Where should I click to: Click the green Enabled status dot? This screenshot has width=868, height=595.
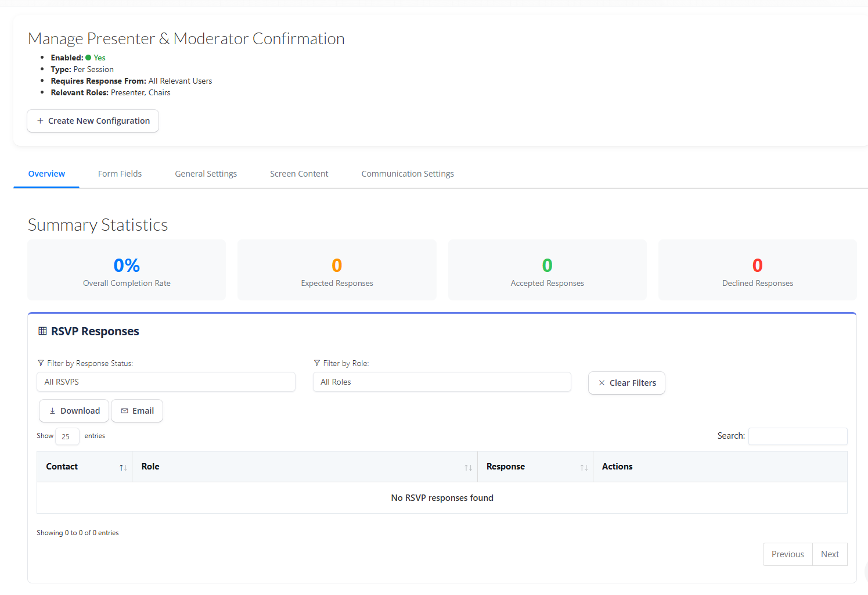click(x=88, y=58)
